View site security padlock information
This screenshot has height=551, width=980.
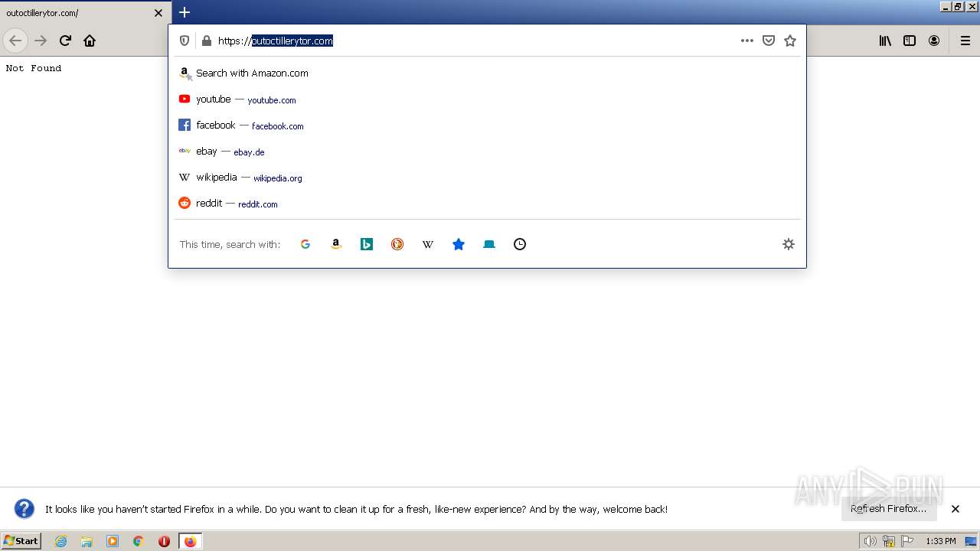click(x=206, y=41)
